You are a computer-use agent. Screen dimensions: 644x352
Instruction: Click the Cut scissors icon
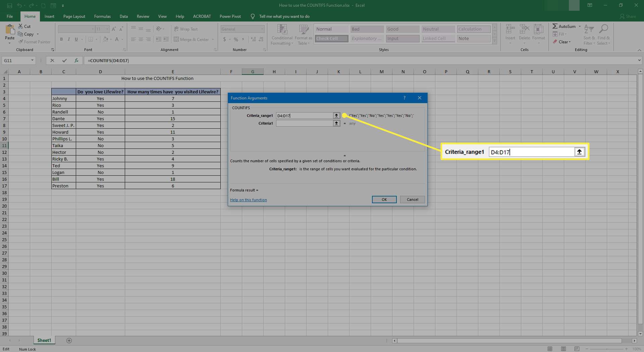20,26
